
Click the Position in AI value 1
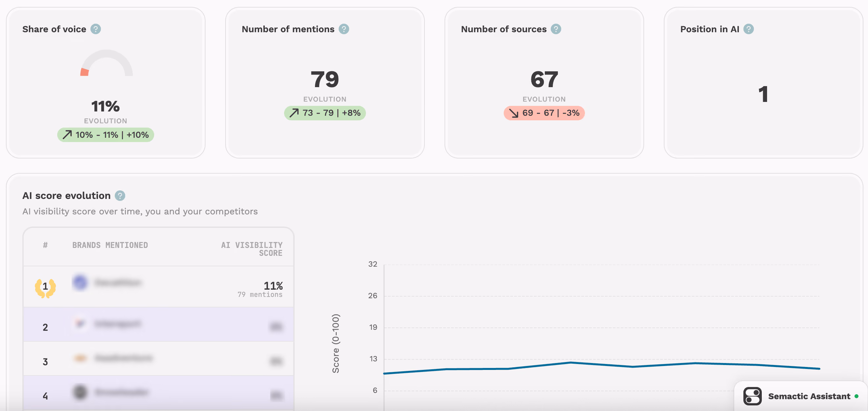[763, 94]
